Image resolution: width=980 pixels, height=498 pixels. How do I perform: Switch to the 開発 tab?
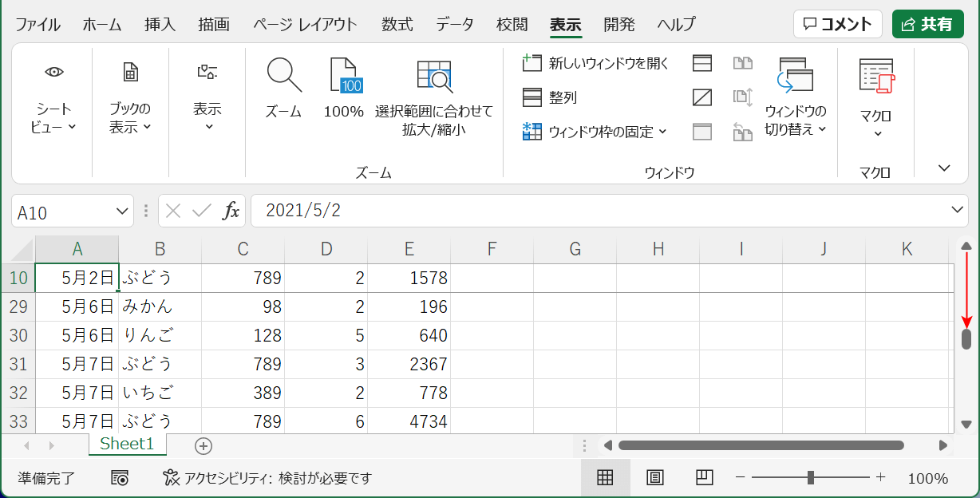[619, 24]
